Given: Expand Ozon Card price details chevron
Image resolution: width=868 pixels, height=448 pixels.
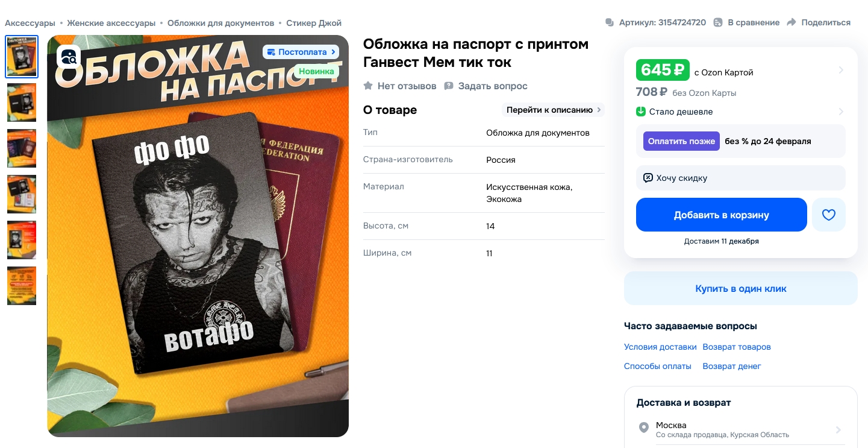Looking at the screenshot, I should 841,71.
